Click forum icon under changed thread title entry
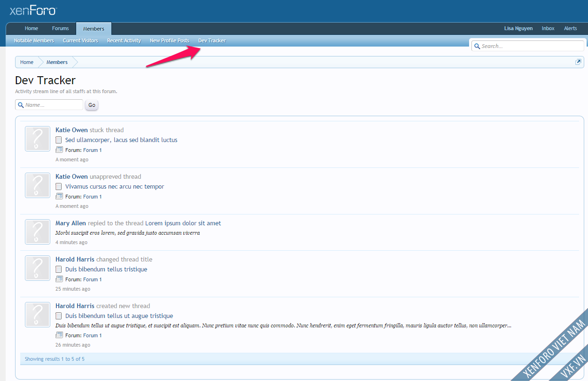 pos(59,279)
